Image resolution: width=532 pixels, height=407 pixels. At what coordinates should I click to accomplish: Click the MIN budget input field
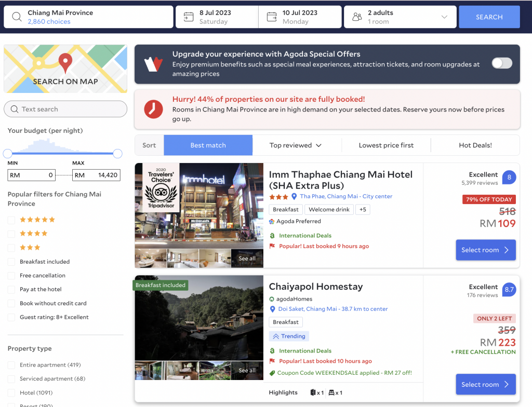pyautogui.click(x=32, y=175)
